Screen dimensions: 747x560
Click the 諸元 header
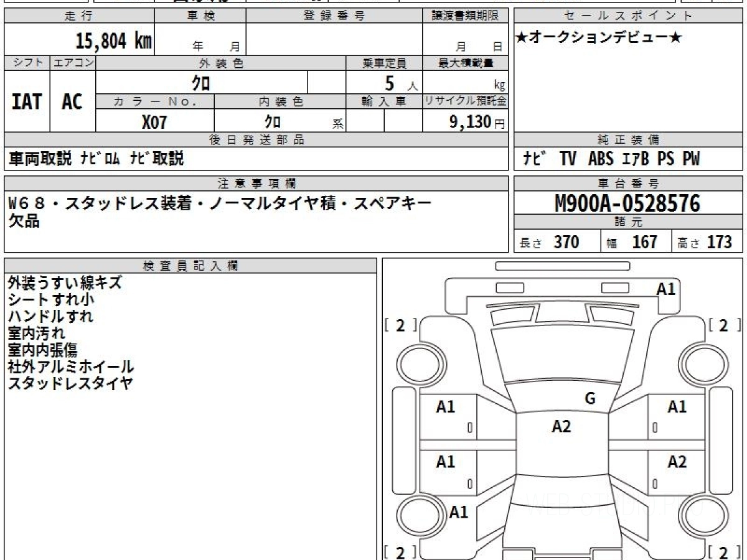pos(629,222)
